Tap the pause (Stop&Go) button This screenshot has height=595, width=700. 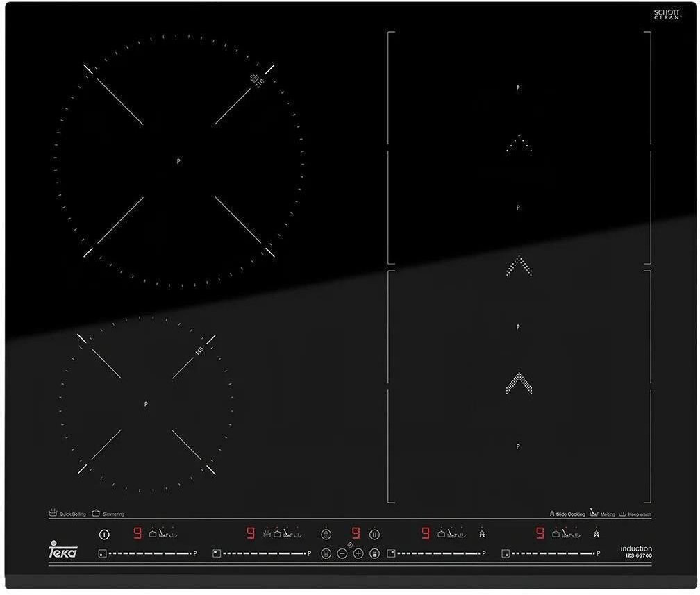374,534
